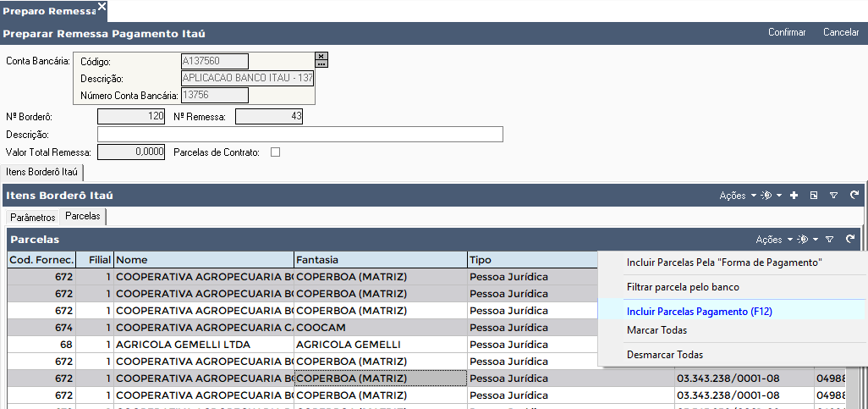Expand view icon arrow in Itens Borderô Itaú header
The height and width of the screenshot is (409, 868).
tap(779, 196)
